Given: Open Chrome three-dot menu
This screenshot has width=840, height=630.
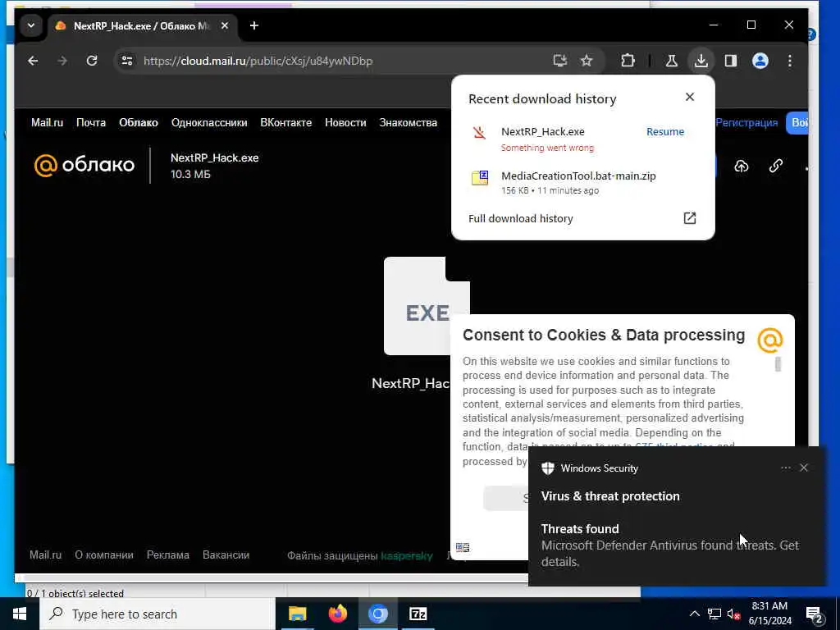Looking at the screenshot, I should (790, 61).
